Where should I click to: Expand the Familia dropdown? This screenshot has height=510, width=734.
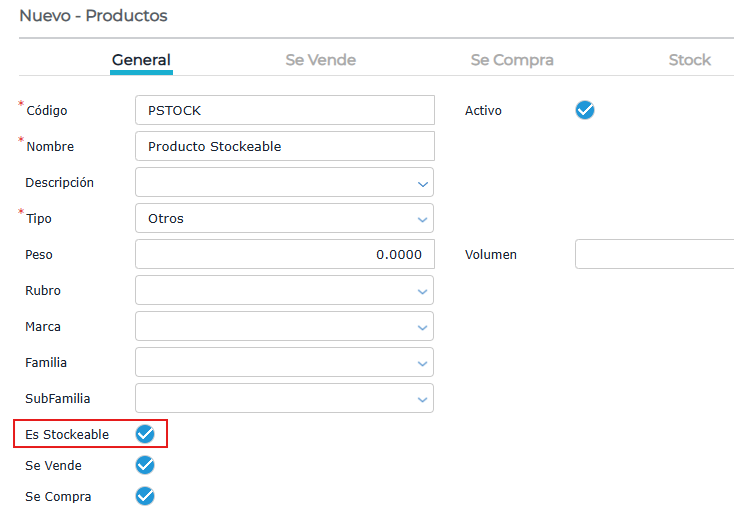[284, 362]
